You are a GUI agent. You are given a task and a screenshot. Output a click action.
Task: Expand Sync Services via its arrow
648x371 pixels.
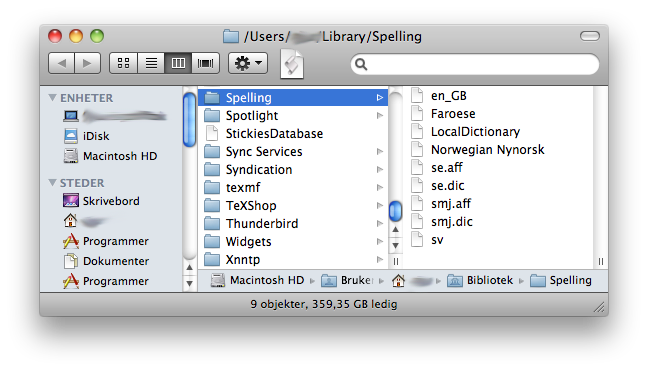[x=380, y=152]
